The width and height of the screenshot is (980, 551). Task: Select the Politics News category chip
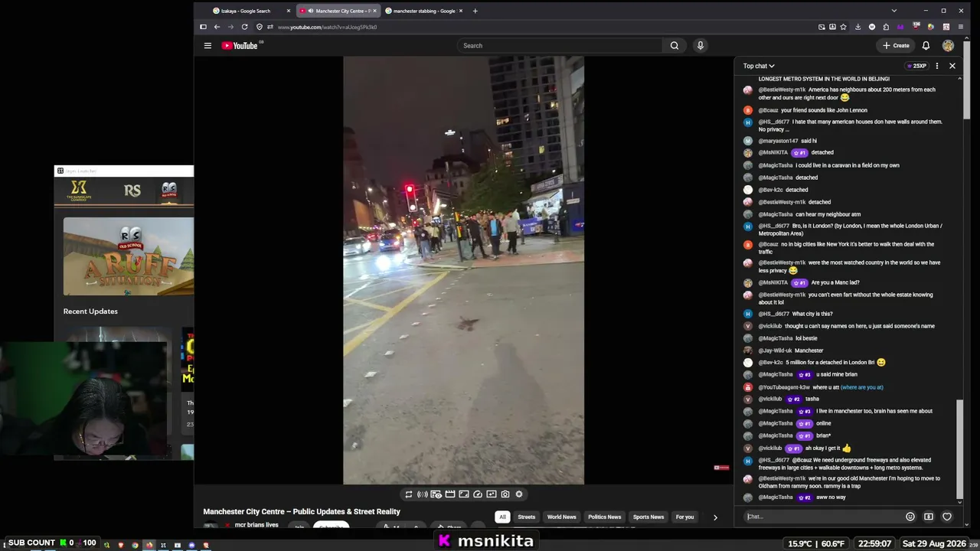click(x=604, y=517)
